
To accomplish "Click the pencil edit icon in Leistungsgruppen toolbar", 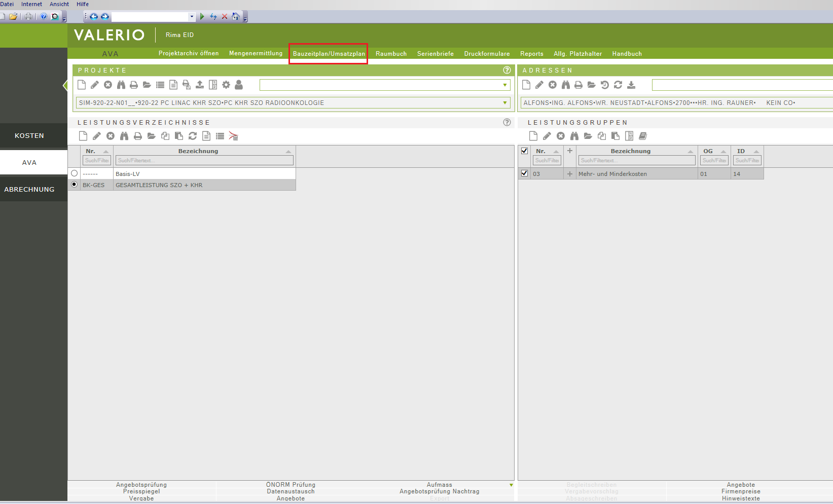I will tap(547, 136).
